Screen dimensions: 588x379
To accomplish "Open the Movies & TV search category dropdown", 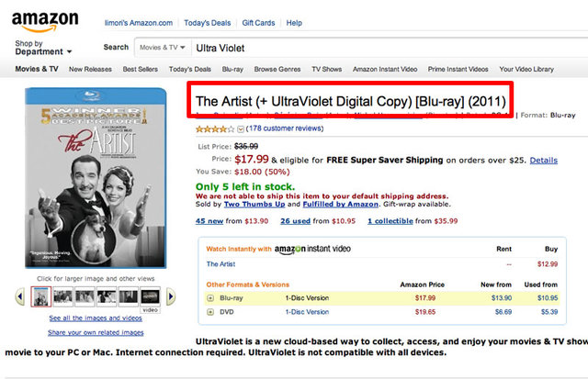I will (162, 47).
